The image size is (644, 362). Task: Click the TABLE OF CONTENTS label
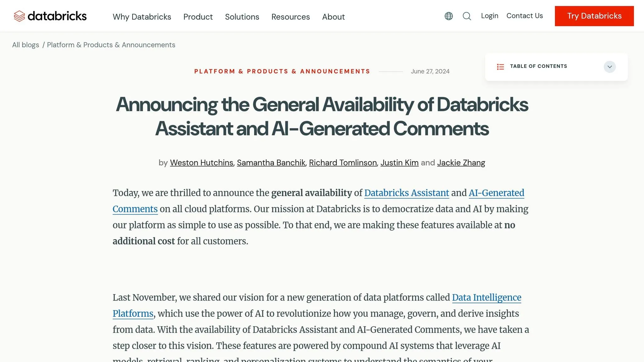click(x=538, y=66)
